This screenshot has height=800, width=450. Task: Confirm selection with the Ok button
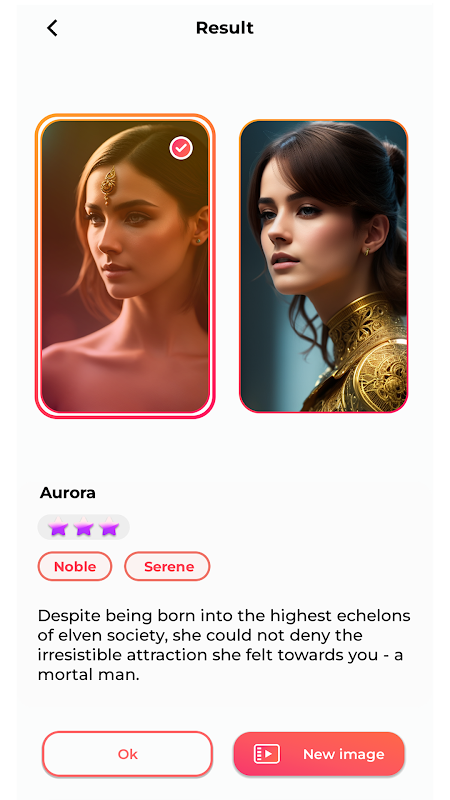128,754
